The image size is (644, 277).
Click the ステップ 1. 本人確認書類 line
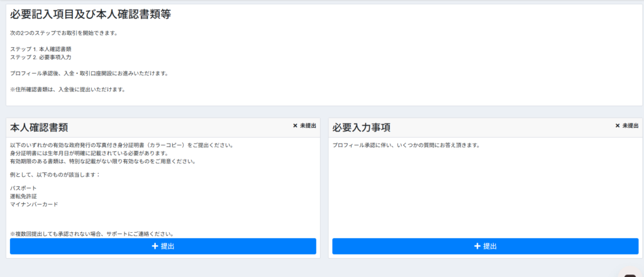pyautogui.click(x=41, y=49)
